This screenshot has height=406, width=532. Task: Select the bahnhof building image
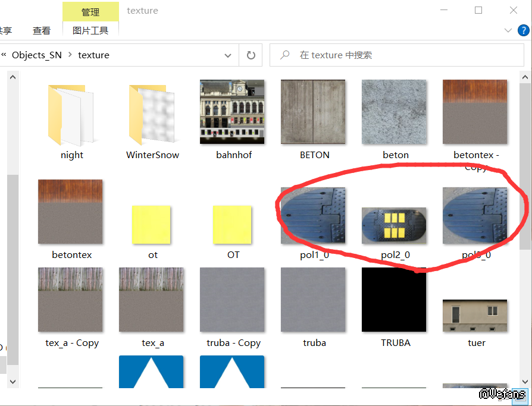click(x=233, y=112)
